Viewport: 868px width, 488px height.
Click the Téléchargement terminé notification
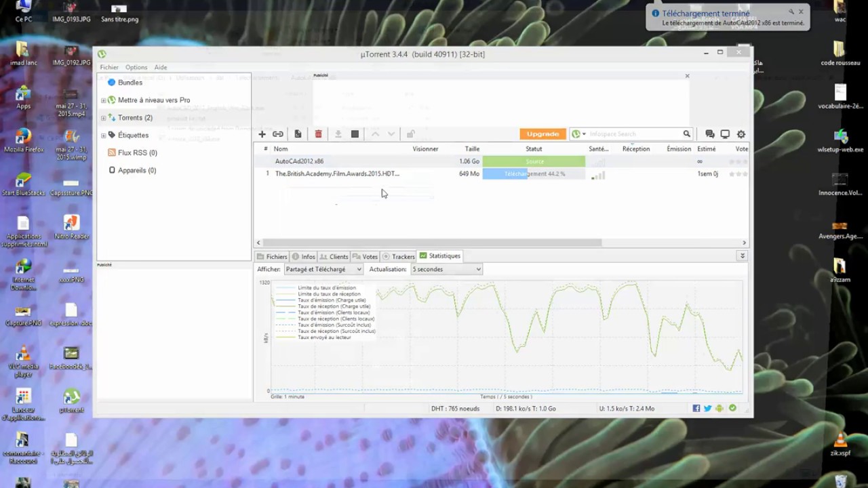pos(728,18)
